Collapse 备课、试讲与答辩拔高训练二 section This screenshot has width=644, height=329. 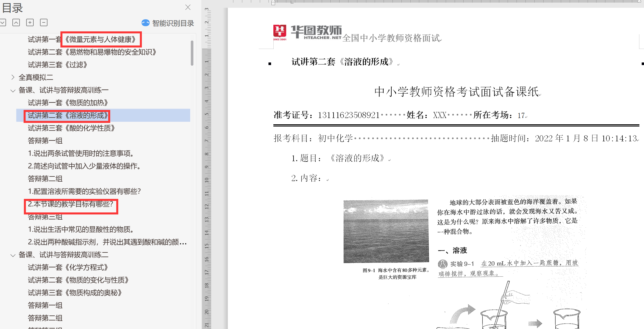pyautogui.click(x=13, y=255)
